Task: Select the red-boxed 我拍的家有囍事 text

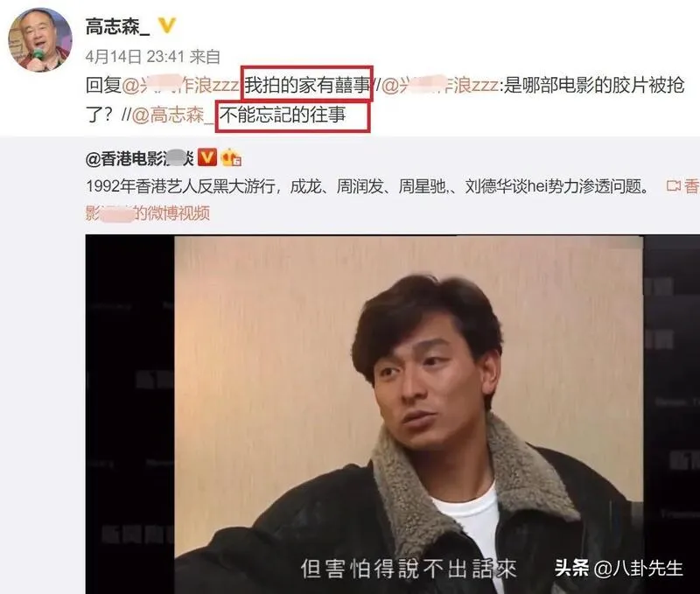Action: pyautogui.click(x=307, y=84)
